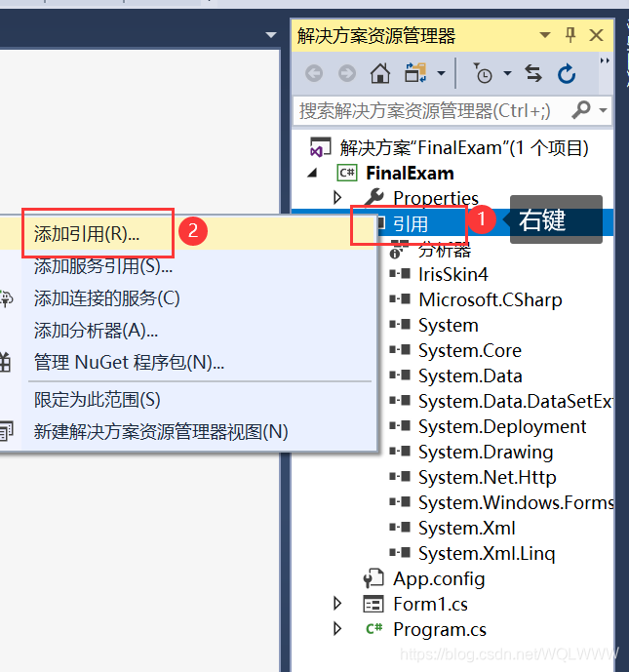Click the Visual Studio solution icon
Viewport: 629px width, 672px height.
pyautogui.click(x=320, y=147)
